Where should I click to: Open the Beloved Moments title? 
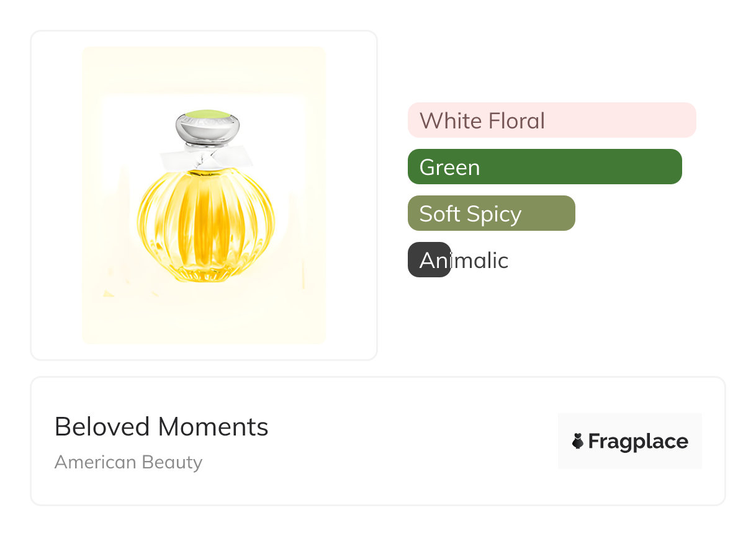point(161,427)
